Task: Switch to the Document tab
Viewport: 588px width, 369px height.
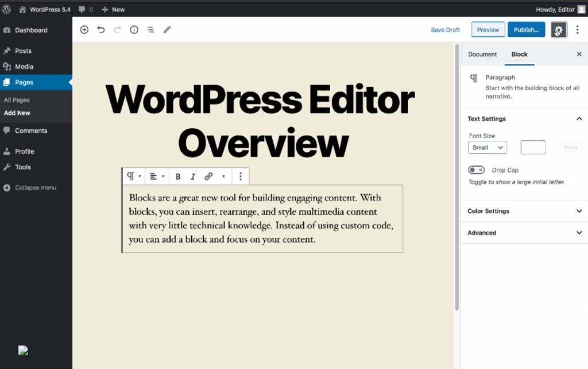Action: [x=482, y=55]
